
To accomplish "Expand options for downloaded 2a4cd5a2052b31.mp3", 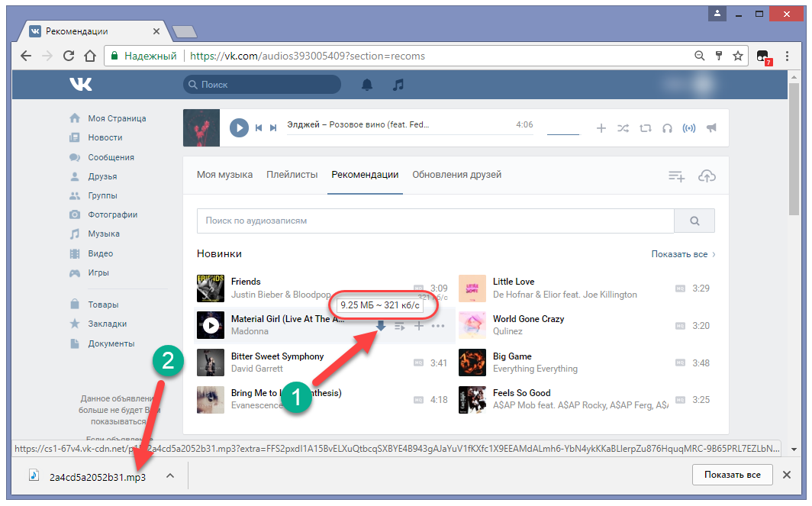I will (170, 475).
